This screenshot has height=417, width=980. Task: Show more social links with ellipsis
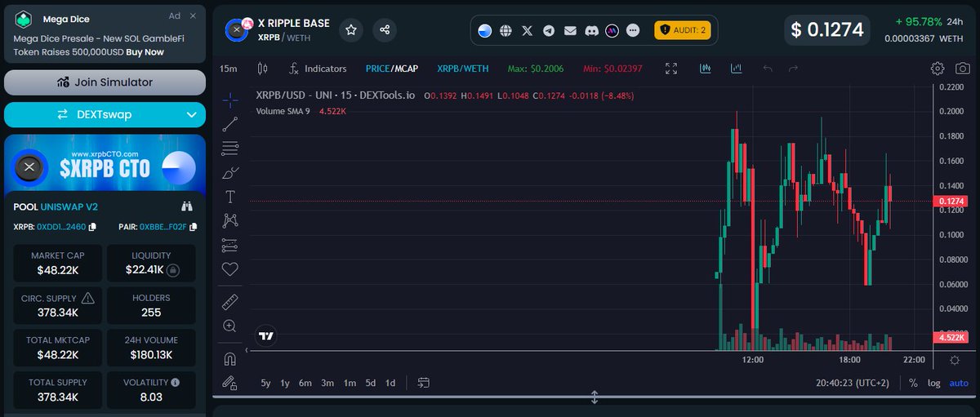[x=633, y=30]
